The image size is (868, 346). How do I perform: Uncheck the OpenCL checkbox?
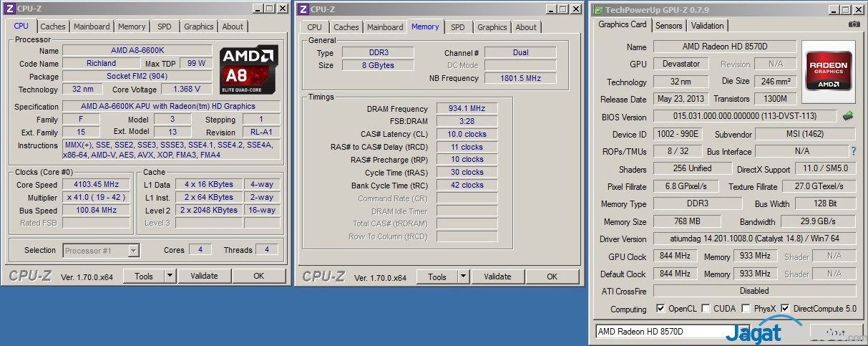660,309
